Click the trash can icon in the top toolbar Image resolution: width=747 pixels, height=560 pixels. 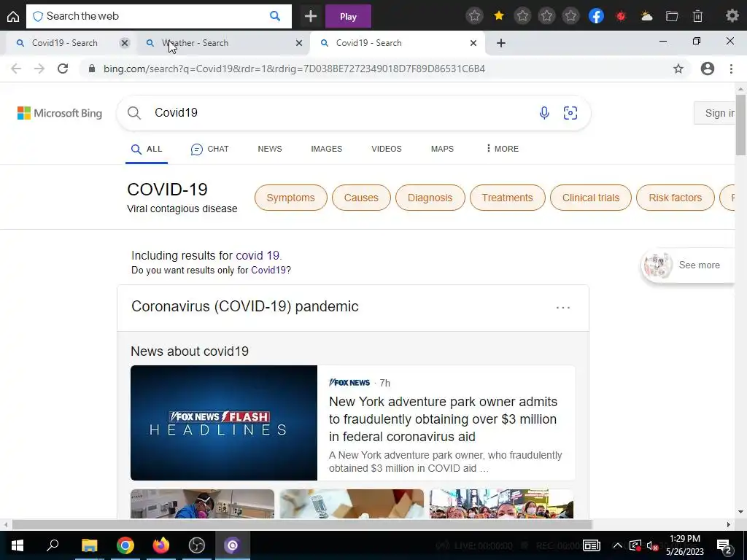(x=697, y=16)
